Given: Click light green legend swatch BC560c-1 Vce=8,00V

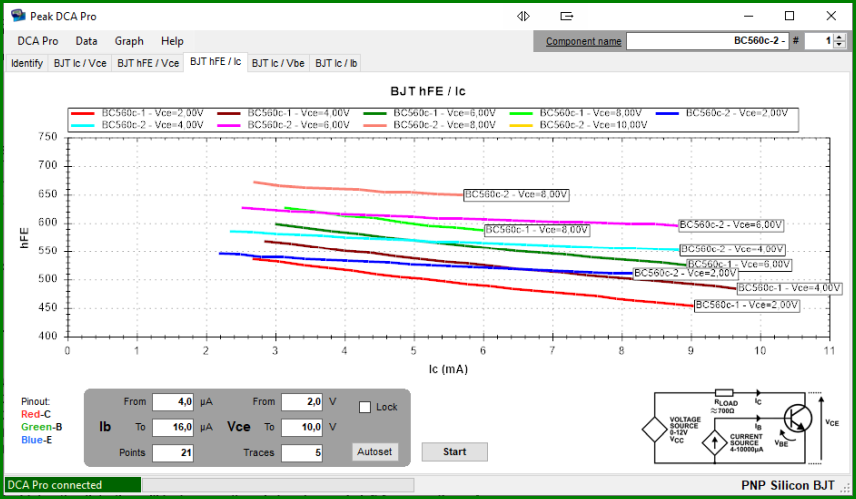Looking at the screenshot, I should pos(521,113).
